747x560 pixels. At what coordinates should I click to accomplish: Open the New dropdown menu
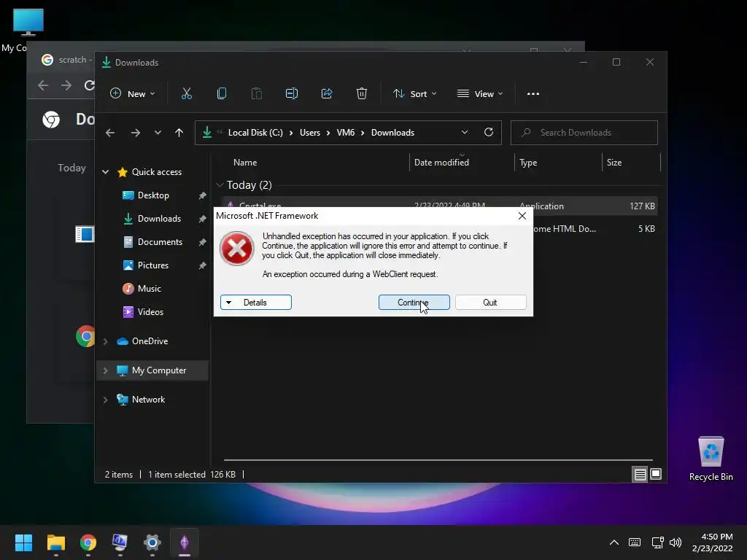pos(133,94)
